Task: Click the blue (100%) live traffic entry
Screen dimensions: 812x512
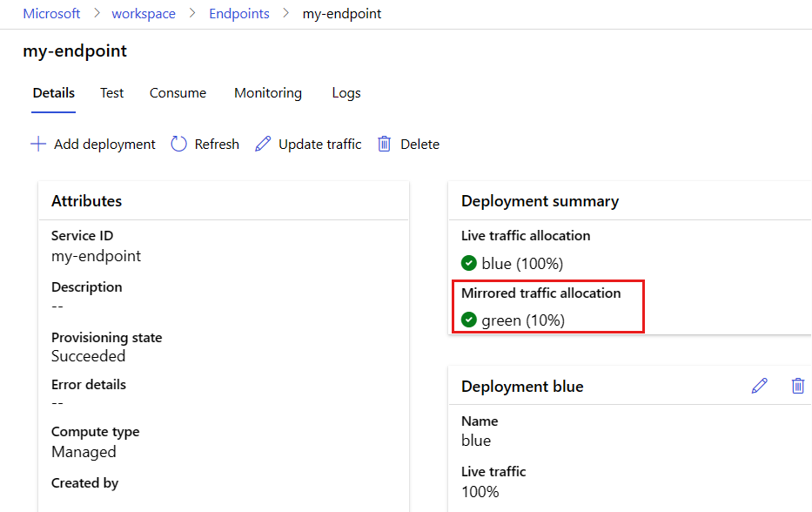Action: (522, 263)
